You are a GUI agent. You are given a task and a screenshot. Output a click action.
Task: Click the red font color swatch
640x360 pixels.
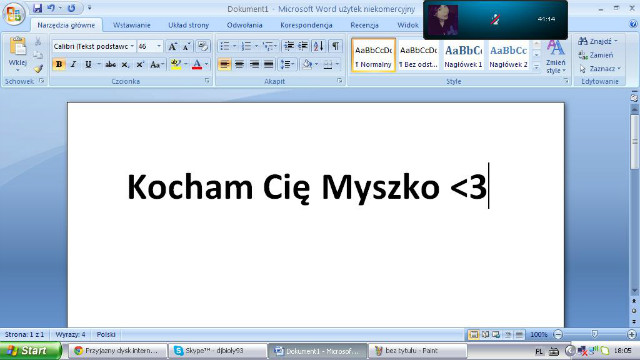pyautogui.click(x=197, y=64)
